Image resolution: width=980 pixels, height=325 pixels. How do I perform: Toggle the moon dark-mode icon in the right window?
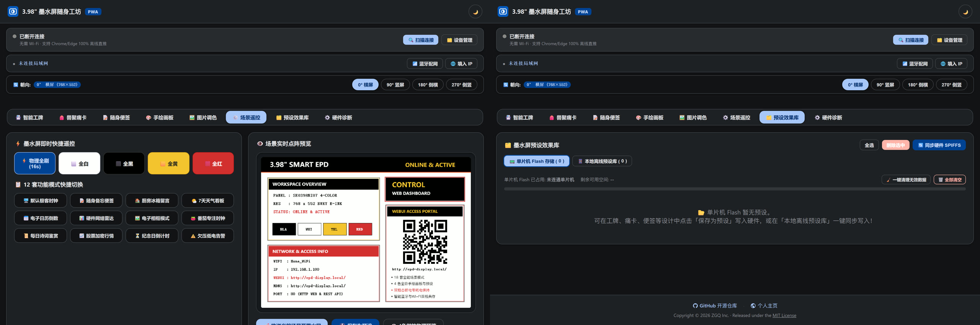965,11
